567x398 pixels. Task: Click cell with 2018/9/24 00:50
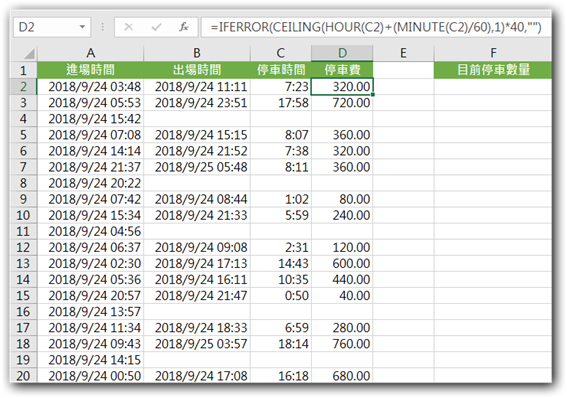point(90,376)
